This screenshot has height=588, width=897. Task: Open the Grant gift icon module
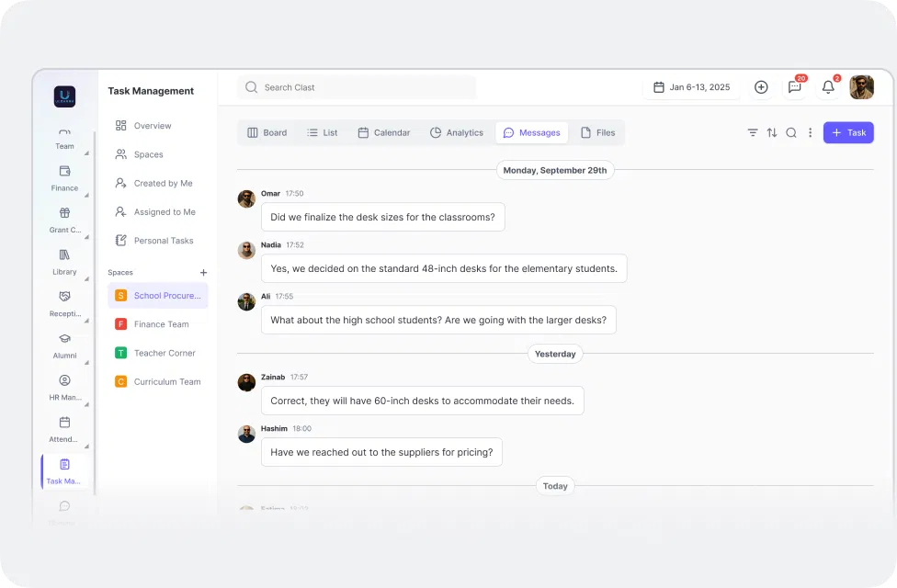(64, 213)
